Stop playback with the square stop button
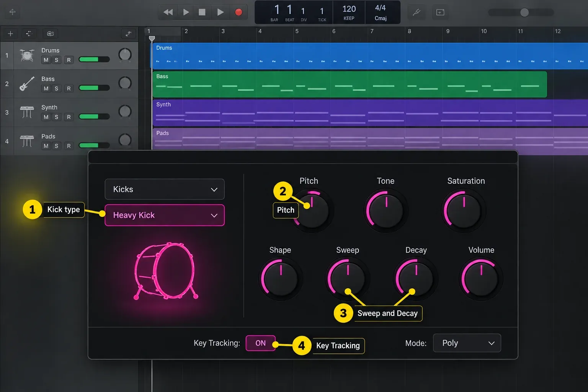The height and width of the screenshot is (392, 588). (202, 12)
